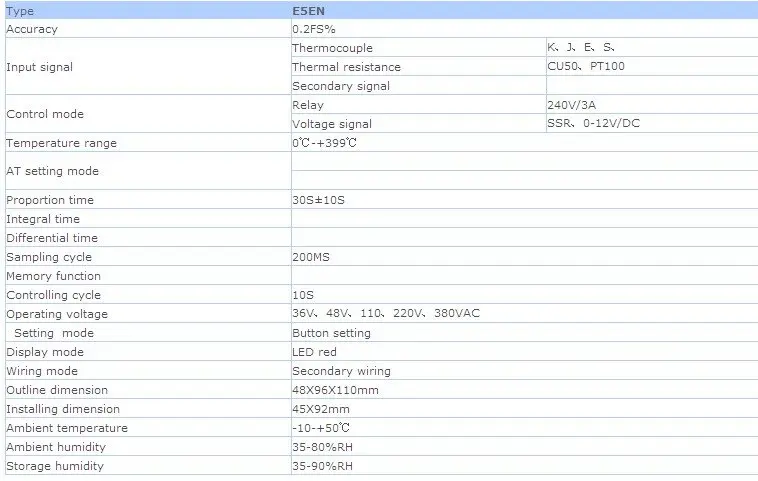This screenshot has height=481, width=758.
Task: Click the '36V、48V、110、220V、380VAC' value
Action: pos(386,313)
